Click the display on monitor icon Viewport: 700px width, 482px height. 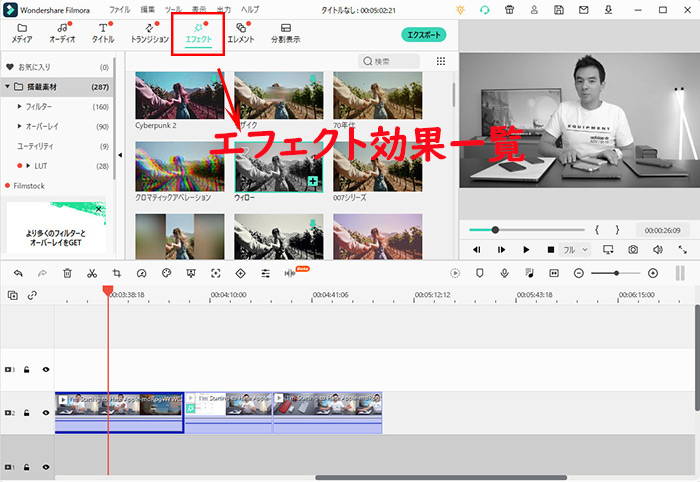(x=608, y=250)
